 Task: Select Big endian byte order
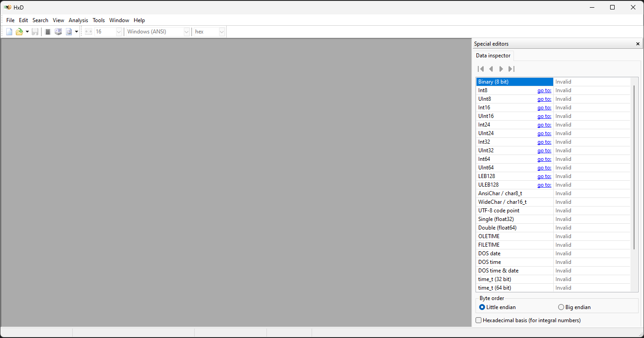pyautogui.click(x=574, y=307)
